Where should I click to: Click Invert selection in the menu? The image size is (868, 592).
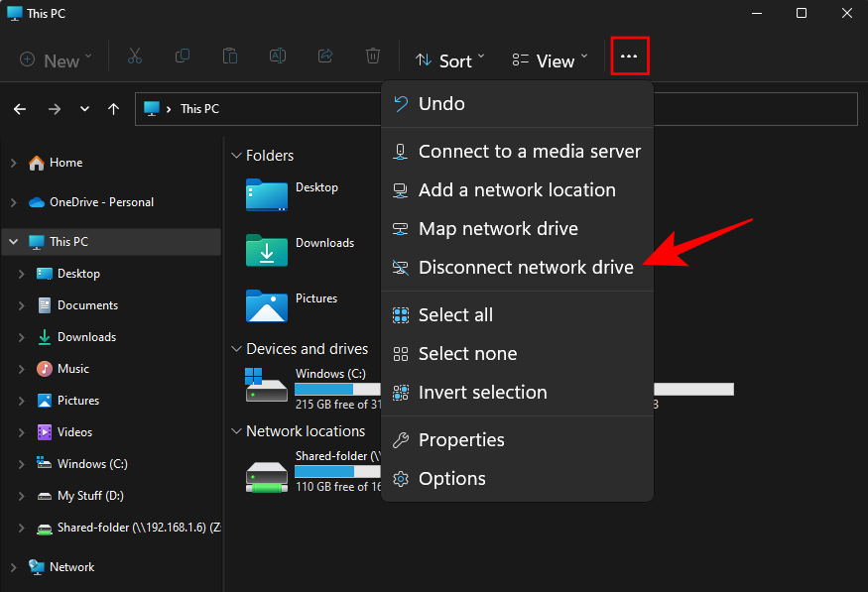pos(483,392)
